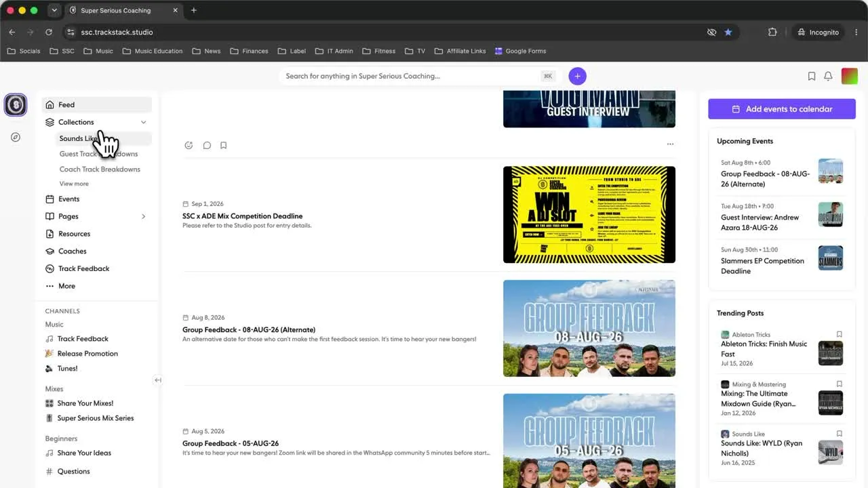Open SSC x ADE Mix Competition Deadline post
This screenshot has width=868, height=488.
(242, 216)
